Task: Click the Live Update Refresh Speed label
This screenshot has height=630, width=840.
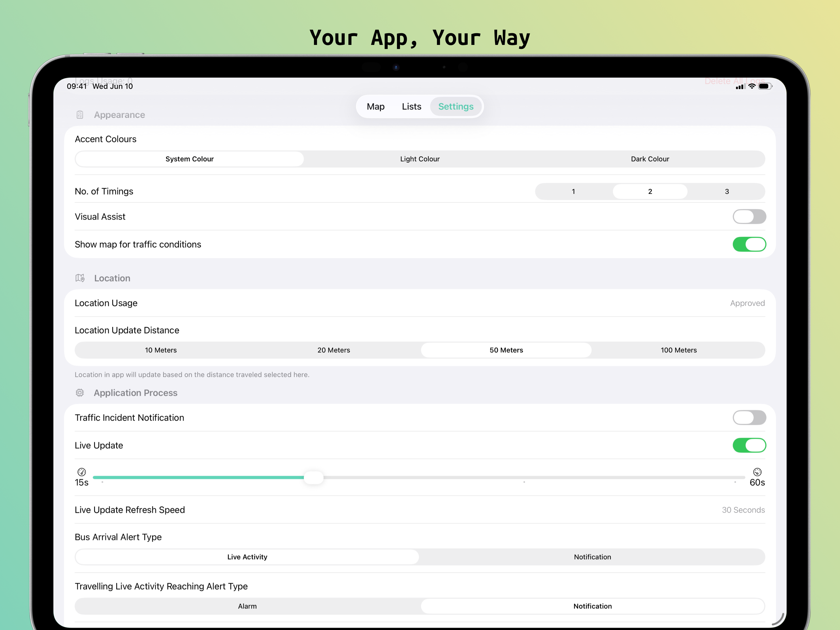Action: pyautogui.click(x=130, y=510)
